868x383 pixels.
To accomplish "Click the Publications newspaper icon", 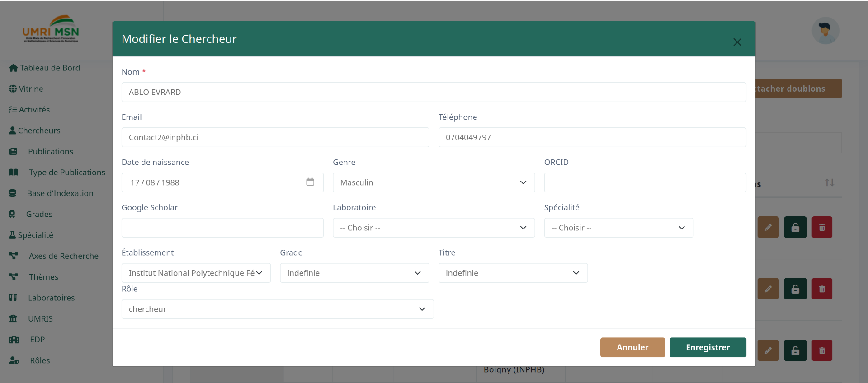I will point(13,151).
